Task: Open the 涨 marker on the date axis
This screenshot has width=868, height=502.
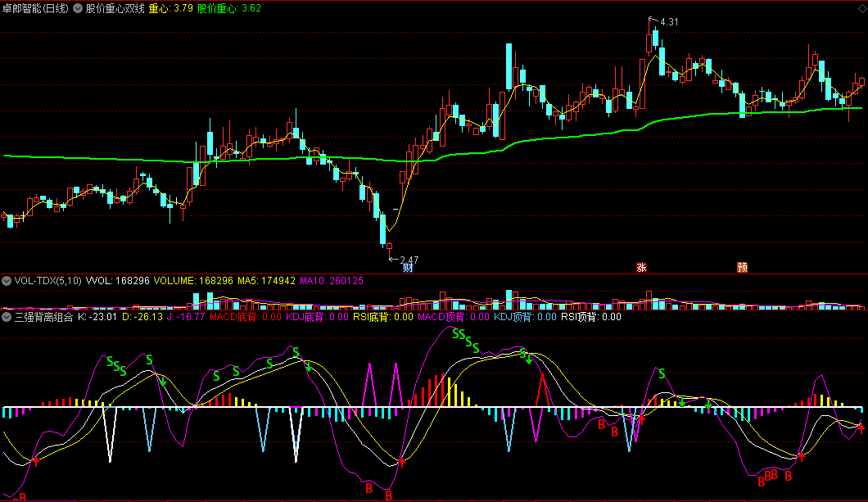Action: tap(642, 268)
